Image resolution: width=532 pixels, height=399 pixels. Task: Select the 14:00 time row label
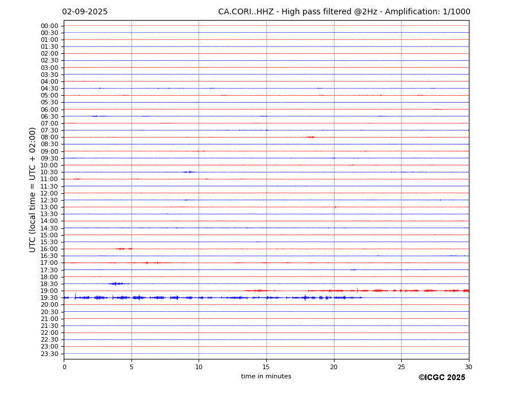49,221
